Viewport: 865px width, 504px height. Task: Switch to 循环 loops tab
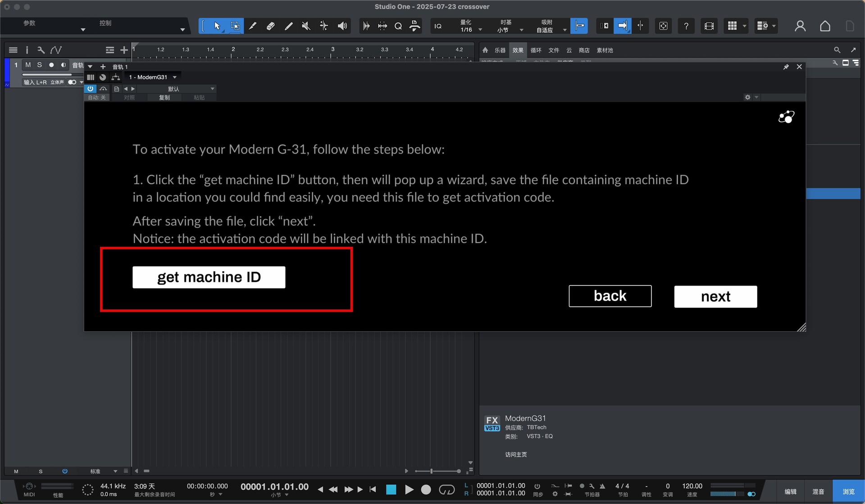(536, 50)
